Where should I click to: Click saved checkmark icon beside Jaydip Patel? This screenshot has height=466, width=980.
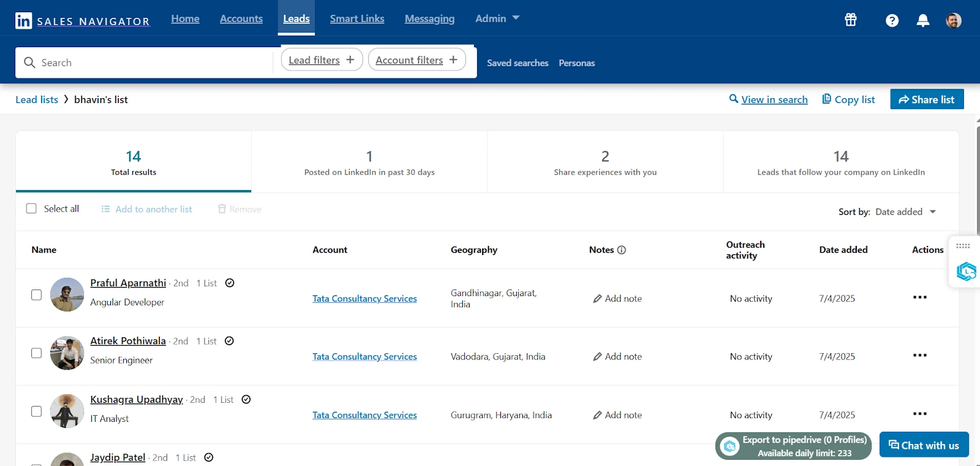point(208,457)
